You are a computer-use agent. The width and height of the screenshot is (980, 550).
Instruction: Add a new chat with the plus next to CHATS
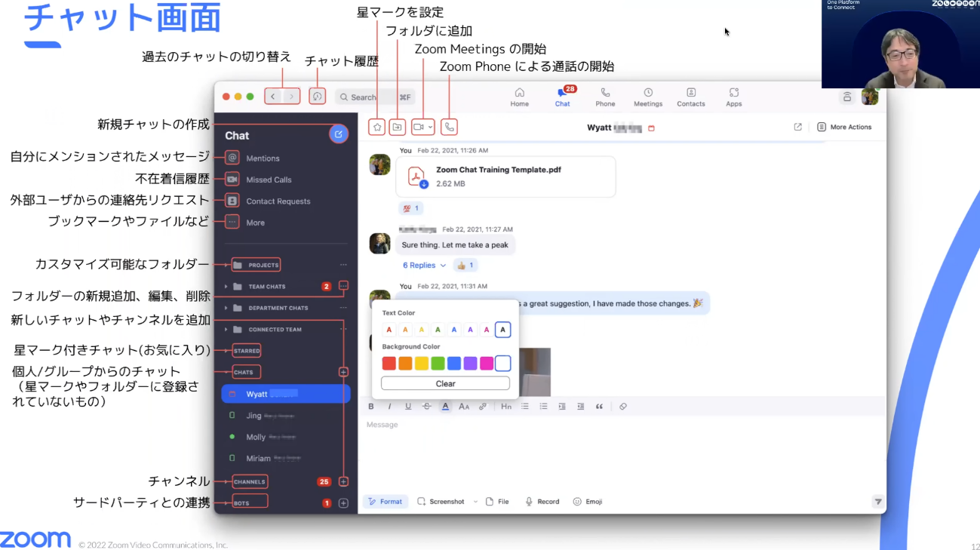(x=343, y=372)
